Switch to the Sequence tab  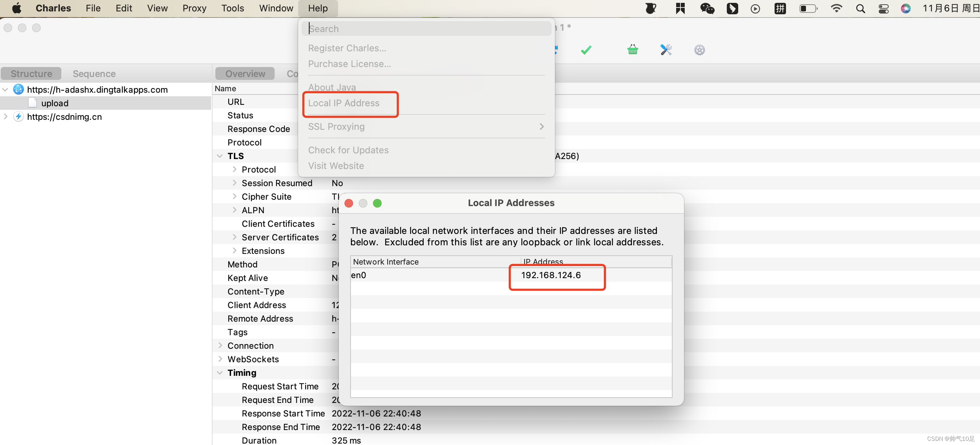94,74
